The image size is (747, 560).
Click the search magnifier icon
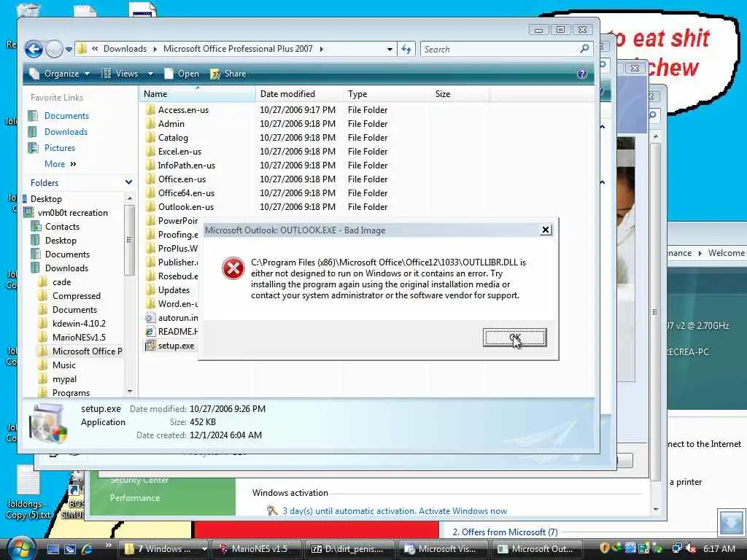[x=584, y=49]
